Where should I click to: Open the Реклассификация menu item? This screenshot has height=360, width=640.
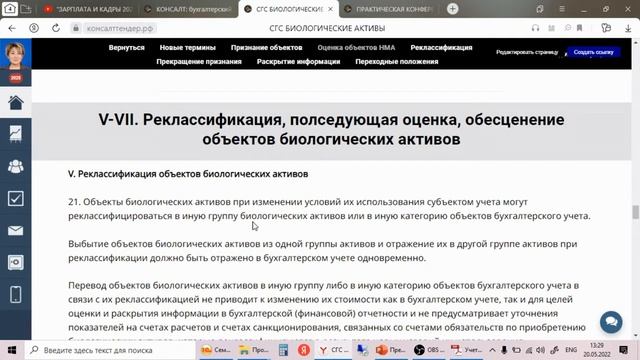pyautogui.click(x=441, y=47)
